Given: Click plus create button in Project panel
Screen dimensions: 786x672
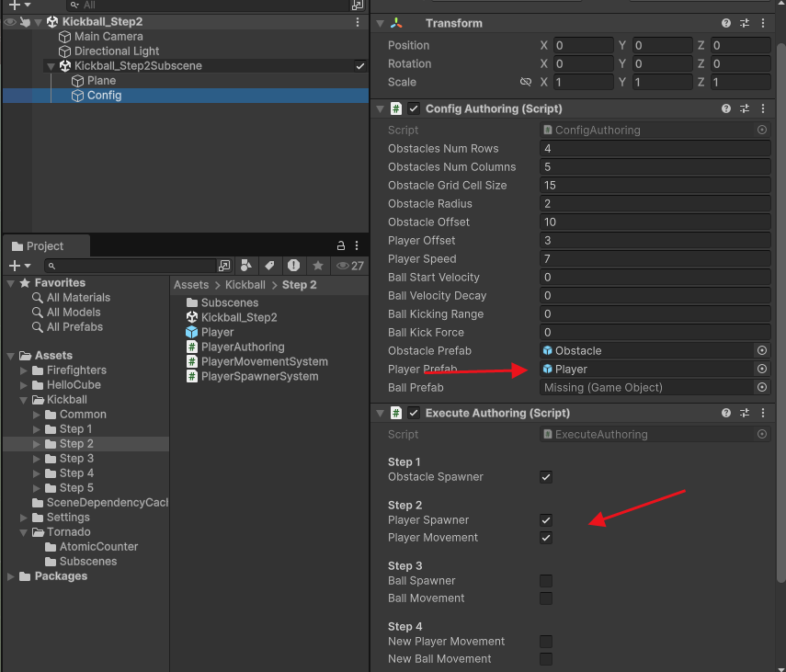Looking at the screenshot, I should point(19,266).
